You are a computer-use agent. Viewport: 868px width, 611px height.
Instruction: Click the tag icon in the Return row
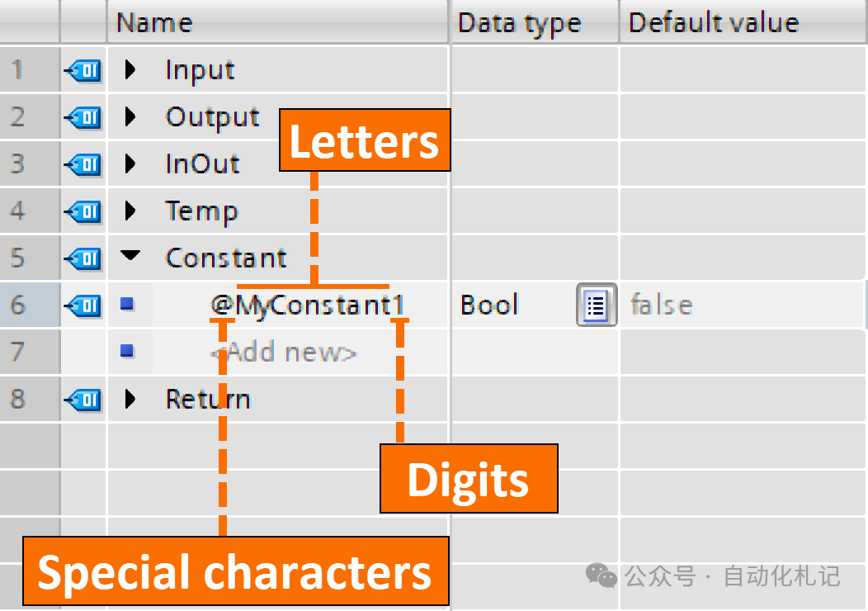83,400
